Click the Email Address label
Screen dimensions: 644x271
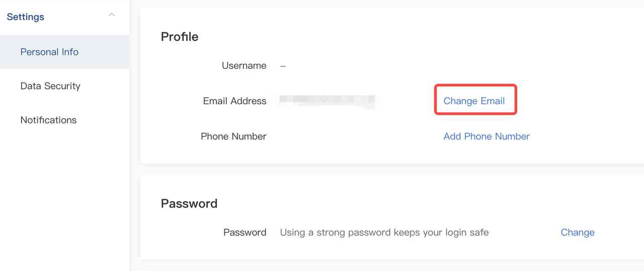click(234, 101)
